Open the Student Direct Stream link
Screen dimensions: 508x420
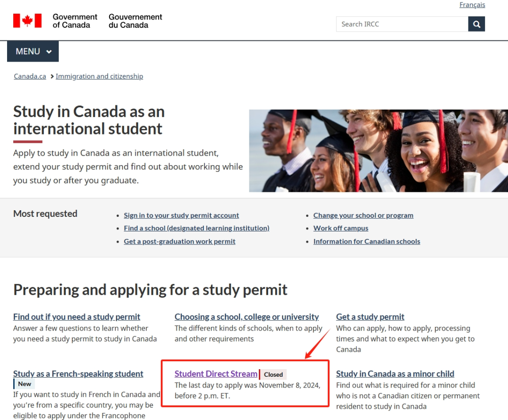point(216,374)
